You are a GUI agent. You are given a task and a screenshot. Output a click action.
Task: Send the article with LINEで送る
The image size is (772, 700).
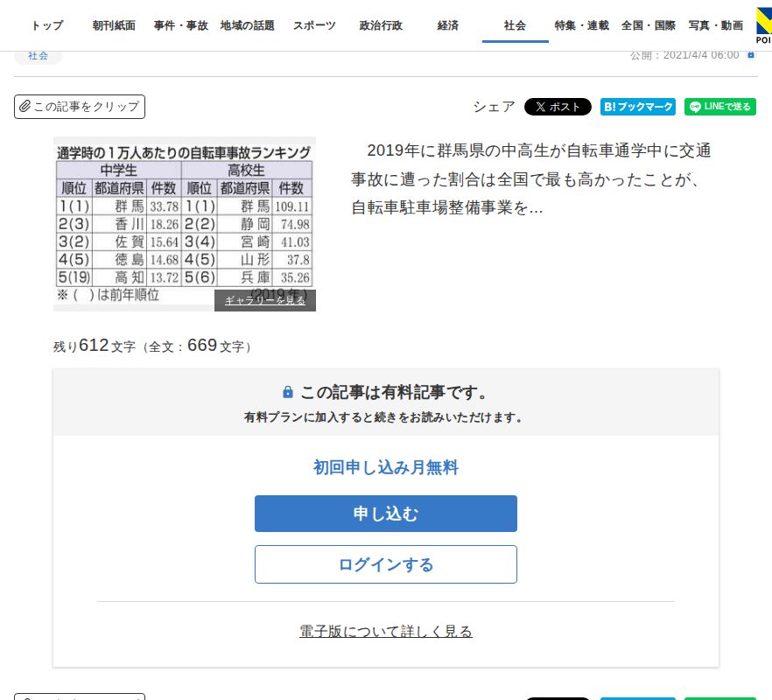click(x=719, y=107)
